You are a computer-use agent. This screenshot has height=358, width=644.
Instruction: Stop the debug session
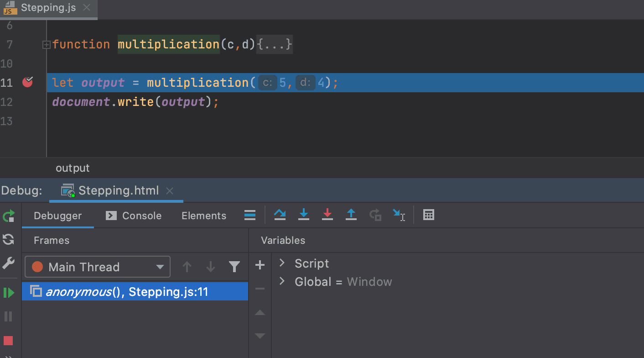click(8, 341)
